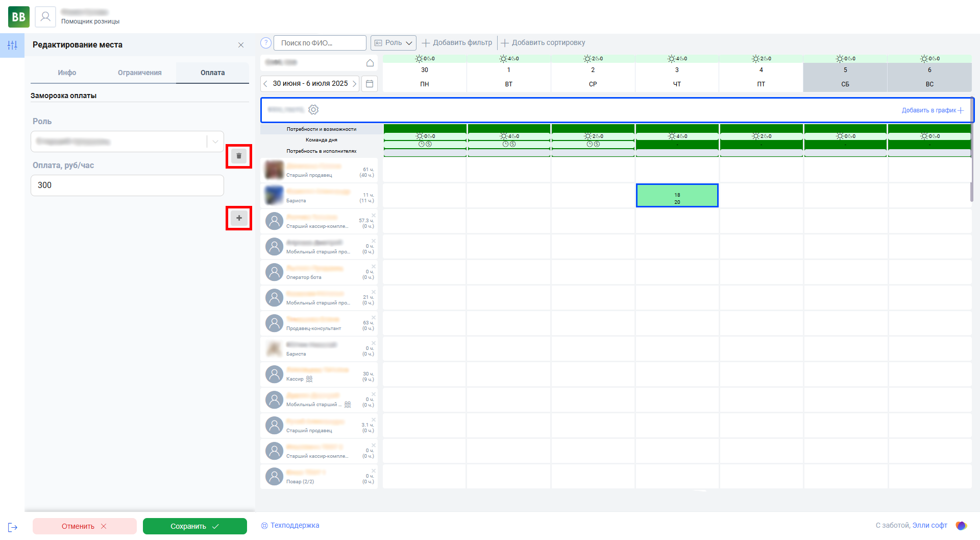The width and height of the screenshot is (980, 540).
Task: Open the user profile avatar icon
Action: click(x=45, y=17)
